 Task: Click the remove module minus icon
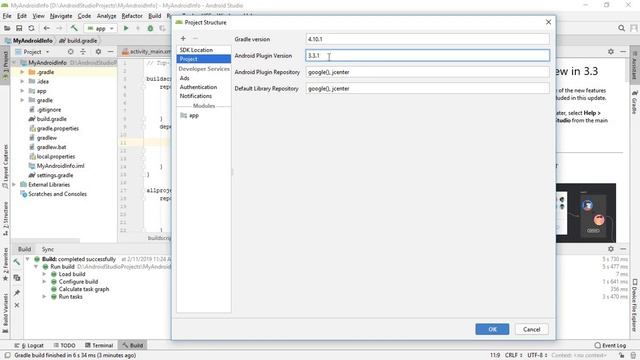196,38
